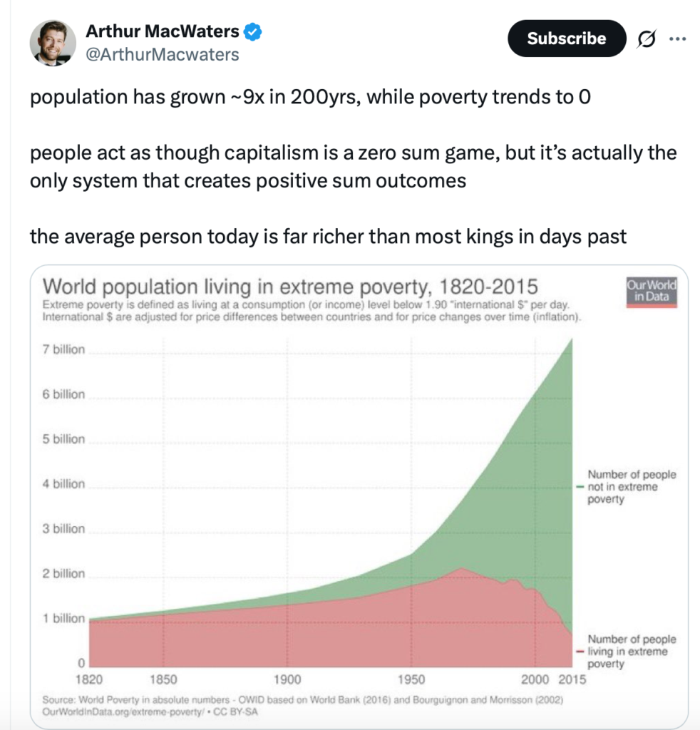700x730 pixels.
Task: Click Arthur MacWaters' profile avatar
Action: 53,42
